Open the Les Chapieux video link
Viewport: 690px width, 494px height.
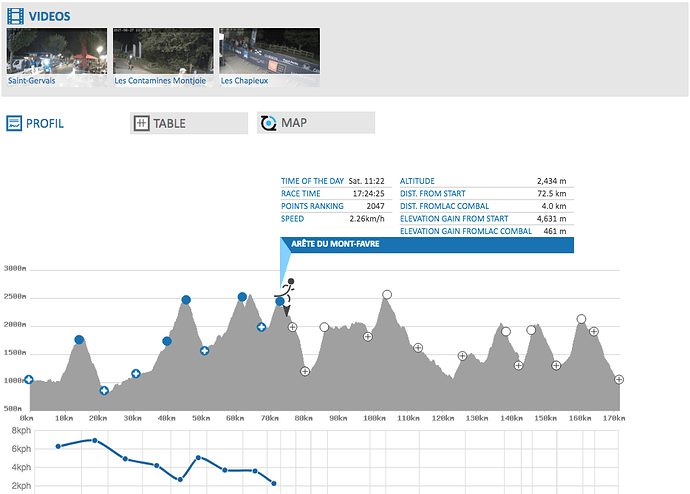tap(241, 80)
